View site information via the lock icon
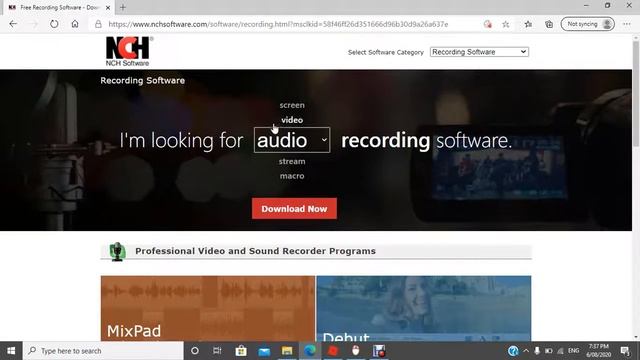 (x=98, y=24)
